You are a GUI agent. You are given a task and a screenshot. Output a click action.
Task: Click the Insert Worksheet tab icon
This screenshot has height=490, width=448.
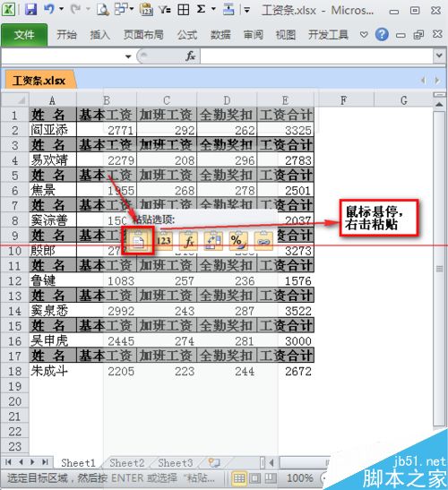214,462
